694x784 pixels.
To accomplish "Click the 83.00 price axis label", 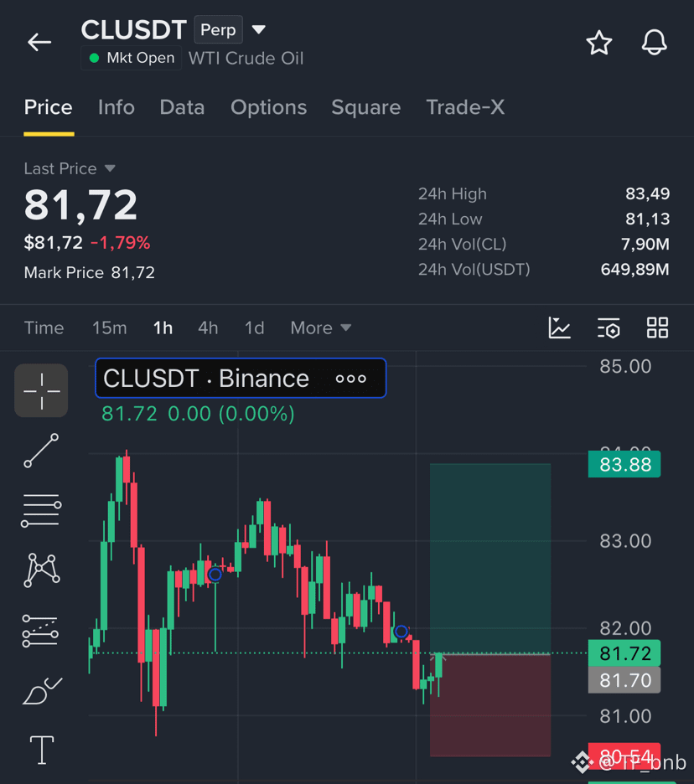I will click(625, 541).
